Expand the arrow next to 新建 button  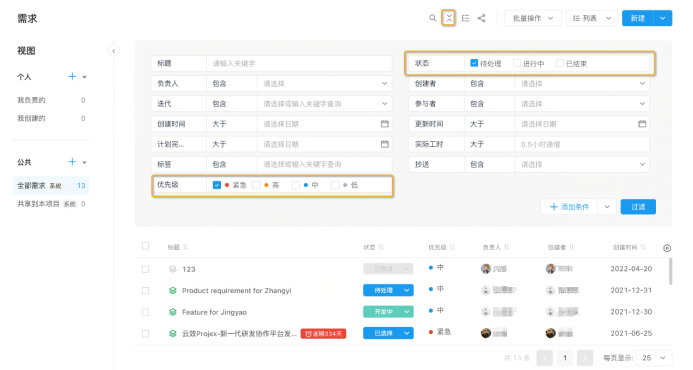point(663,18)
